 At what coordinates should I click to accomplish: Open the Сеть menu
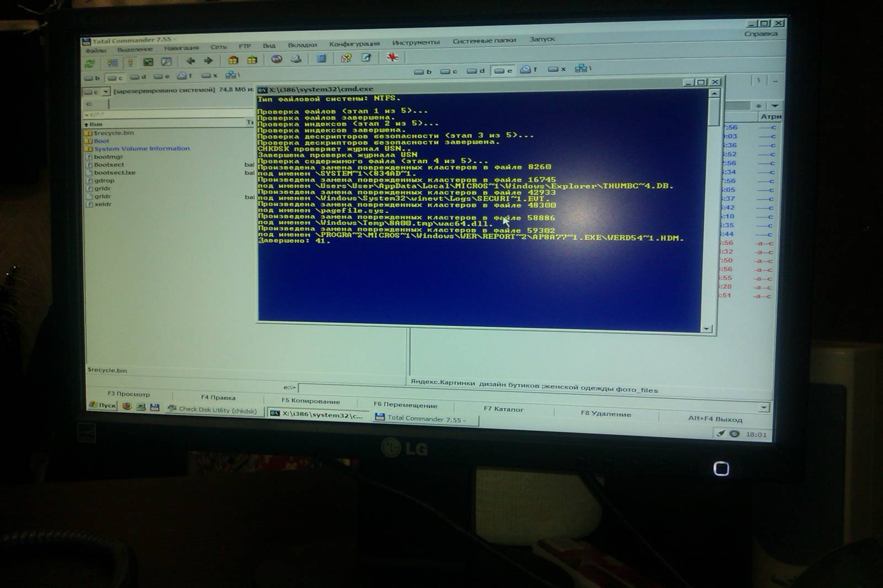coord(219,47)
